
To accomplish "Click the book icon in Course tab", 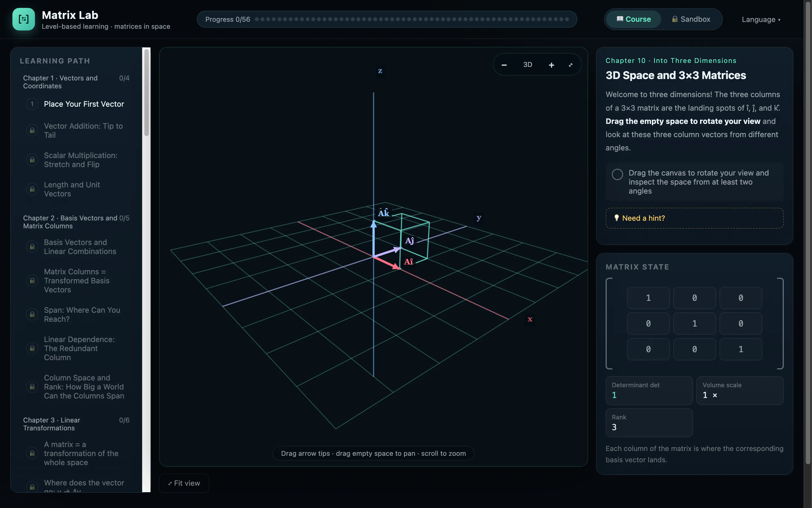I will [620, 19].
